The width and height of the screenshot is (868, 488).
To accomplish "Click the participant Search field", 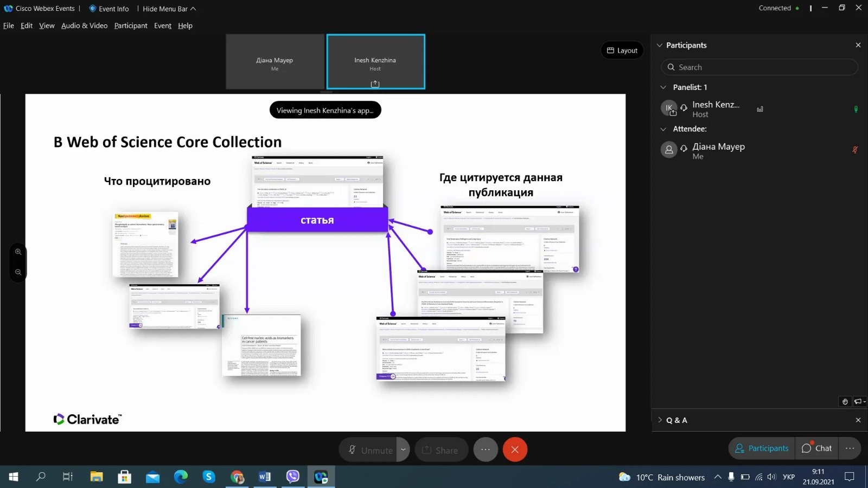I will [759, 67].
